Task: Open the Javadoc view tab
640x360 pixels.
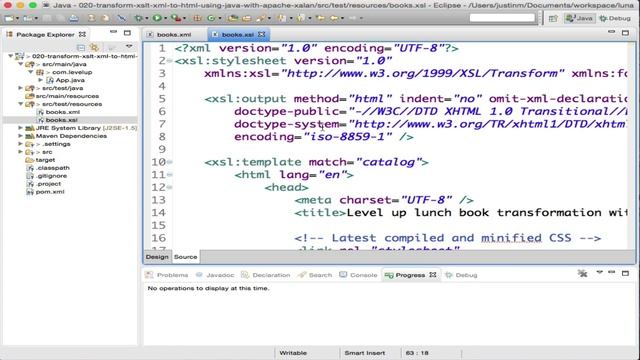Action: tap(215, 275)
